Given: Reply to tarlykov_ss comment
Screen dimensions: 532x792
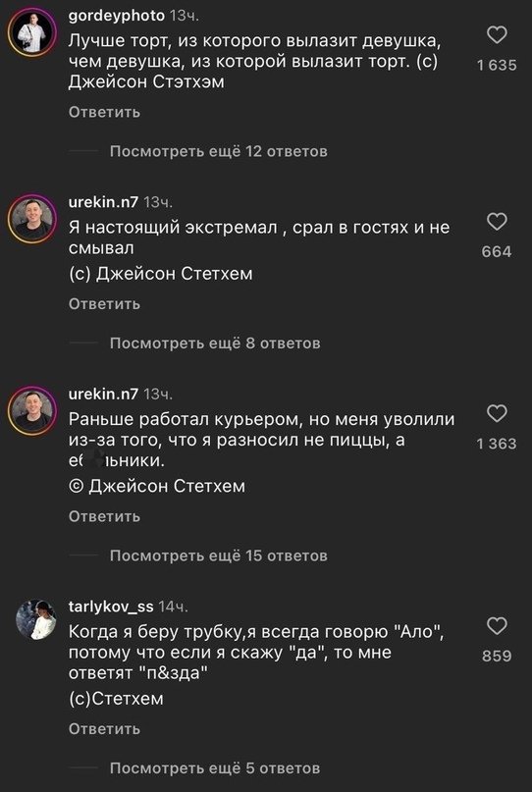Looking at the screenshot, I should point(104,729).
